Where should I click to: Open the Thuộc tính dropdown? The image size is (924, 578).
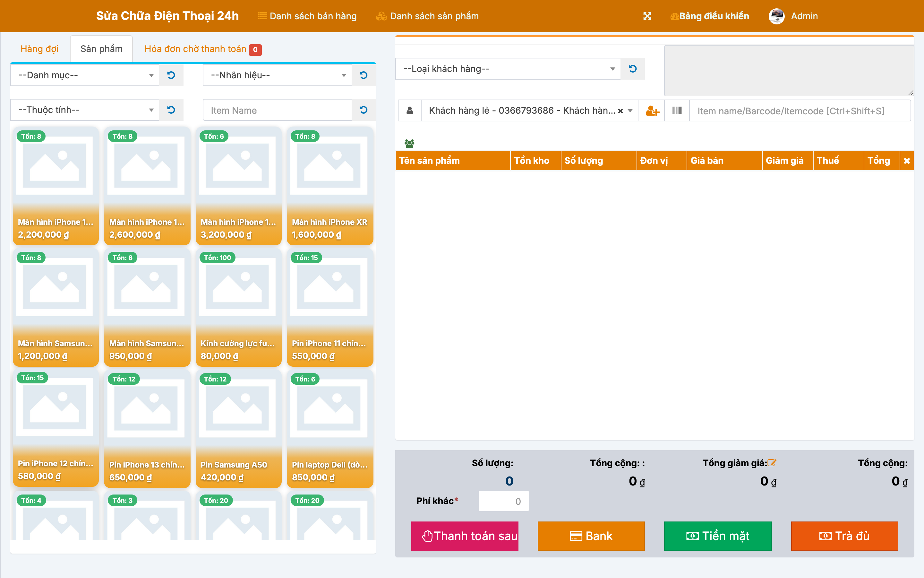[85, 110]
